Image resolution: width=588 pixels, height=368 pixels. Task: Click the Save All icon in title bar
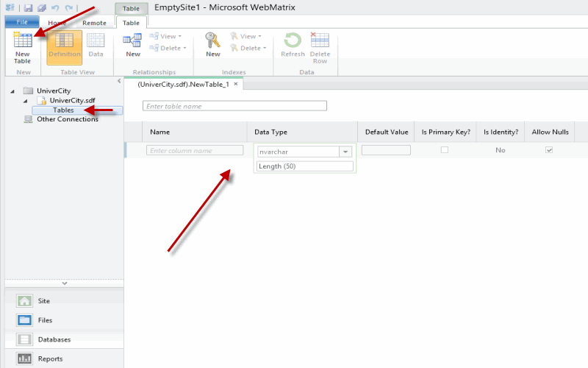point(42,7)
